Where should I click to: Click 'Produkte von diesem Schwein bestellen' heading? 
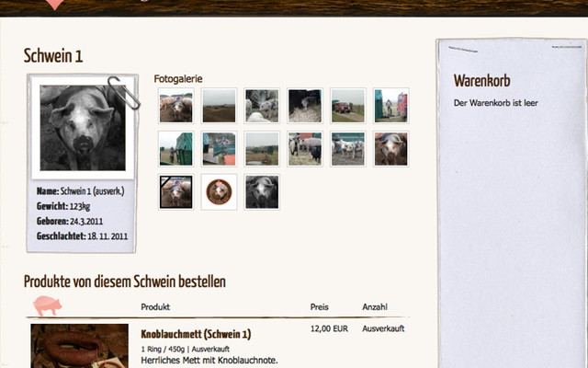(x=125, y=282)
